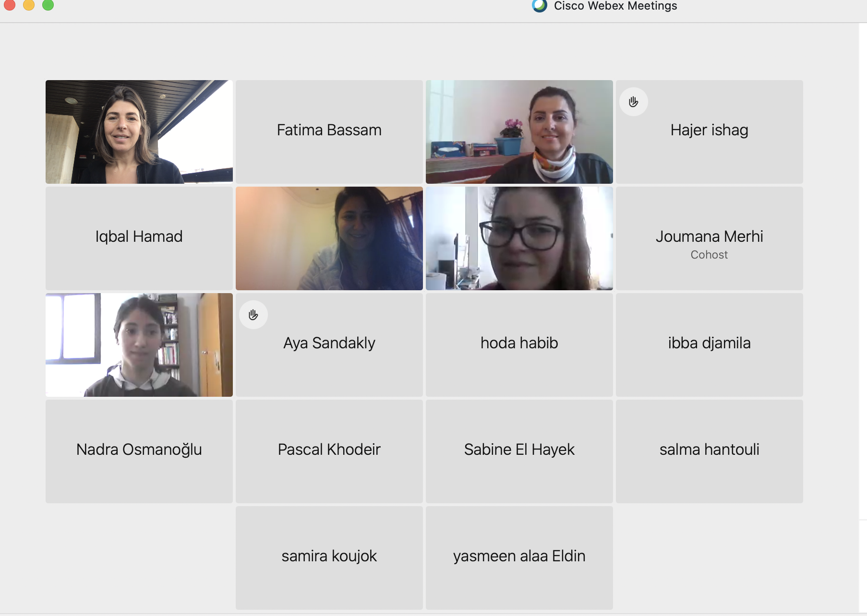Select the ibba djamila participant tile
867x616 pixels.
pyautogui.click(x=710, y=345)
